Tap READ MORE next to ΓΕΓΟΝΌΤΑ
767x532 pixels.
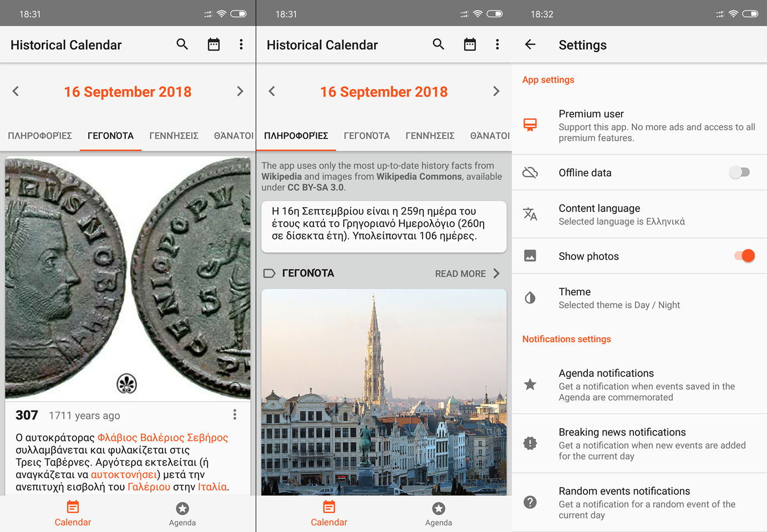(466, 273)
